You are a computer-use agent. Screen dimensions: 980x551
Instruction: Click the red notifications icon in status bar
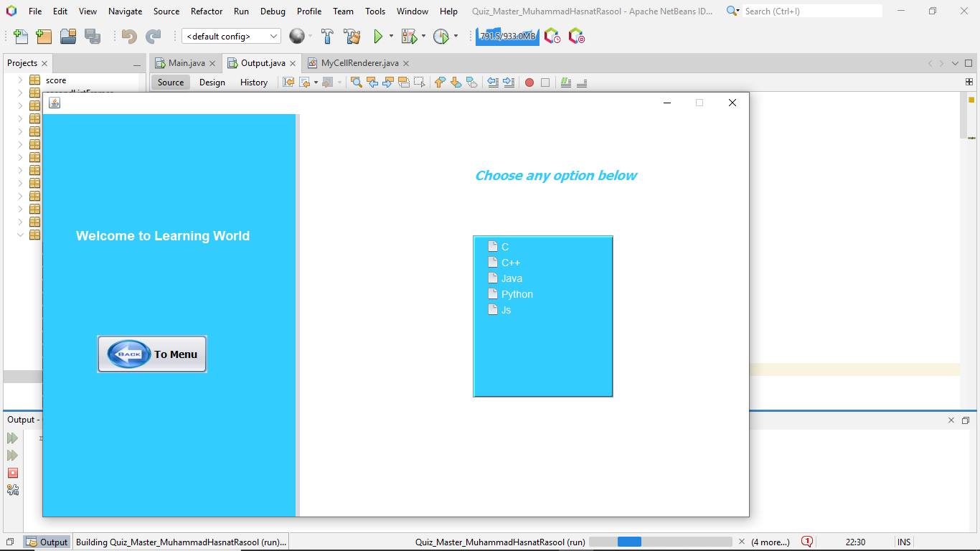[807, 542]
